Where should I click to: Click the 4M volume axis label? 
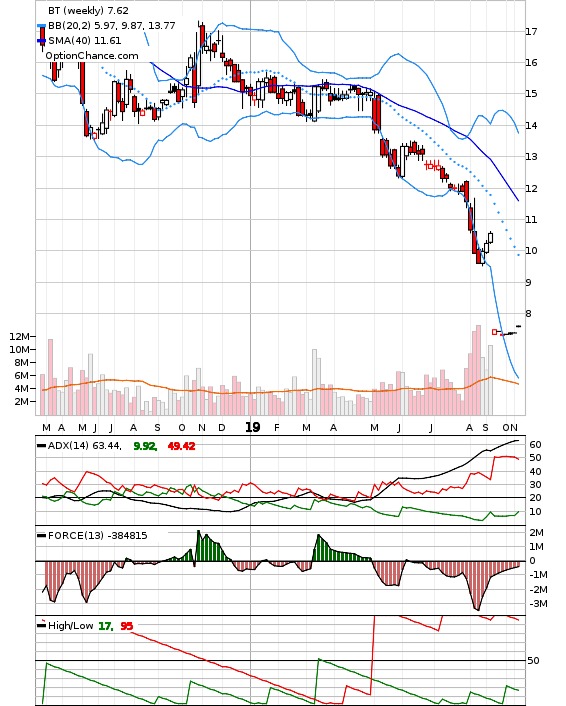[22, 389]
